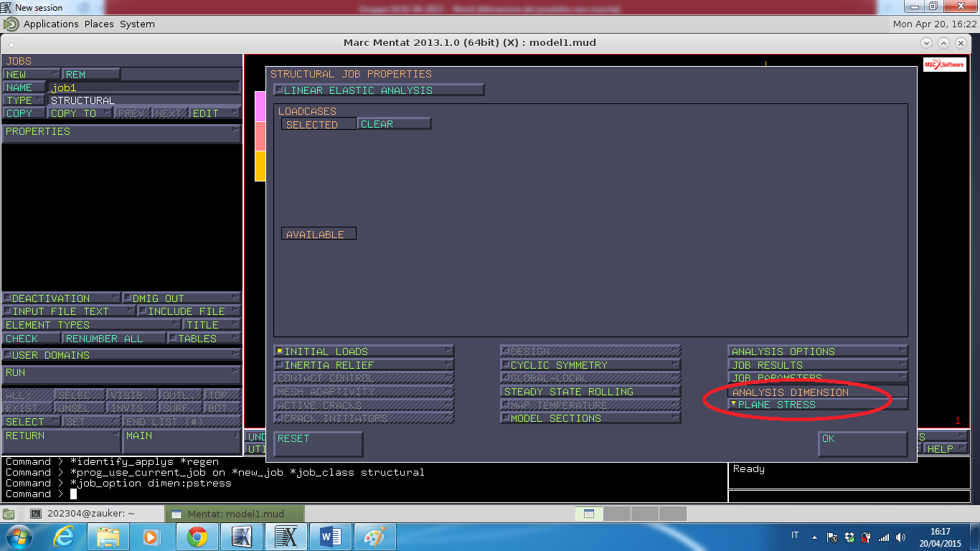
Task: Launch Google Chrome from the taskbar
Action: click(x=197, y=537)
